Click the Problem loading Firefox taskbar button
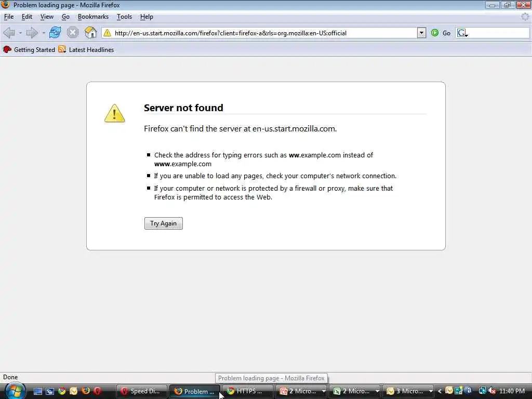The width and height of the screenshot is (532, 399). click(195, 391)
